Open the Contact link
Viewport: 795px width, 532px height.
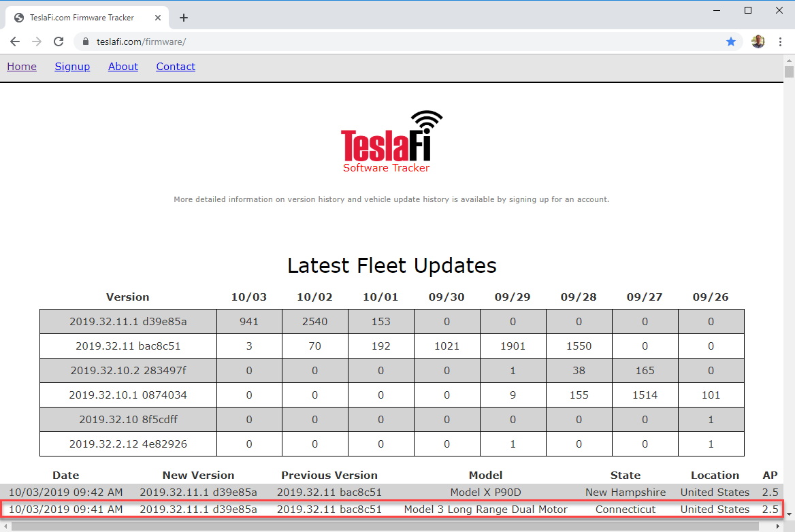pyautogui.click(x=176, y=67)
